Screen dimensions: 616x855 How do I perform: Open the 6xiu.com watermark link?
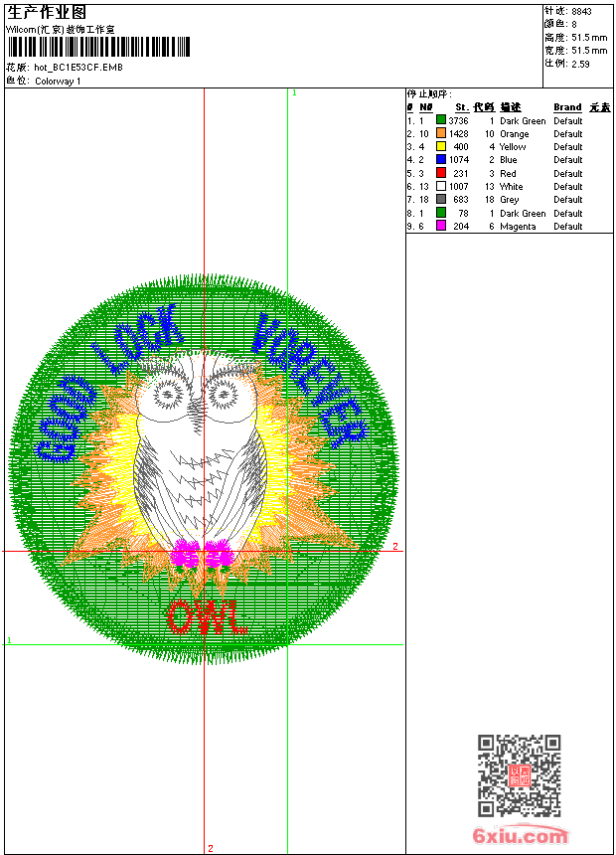click(521, 836)
